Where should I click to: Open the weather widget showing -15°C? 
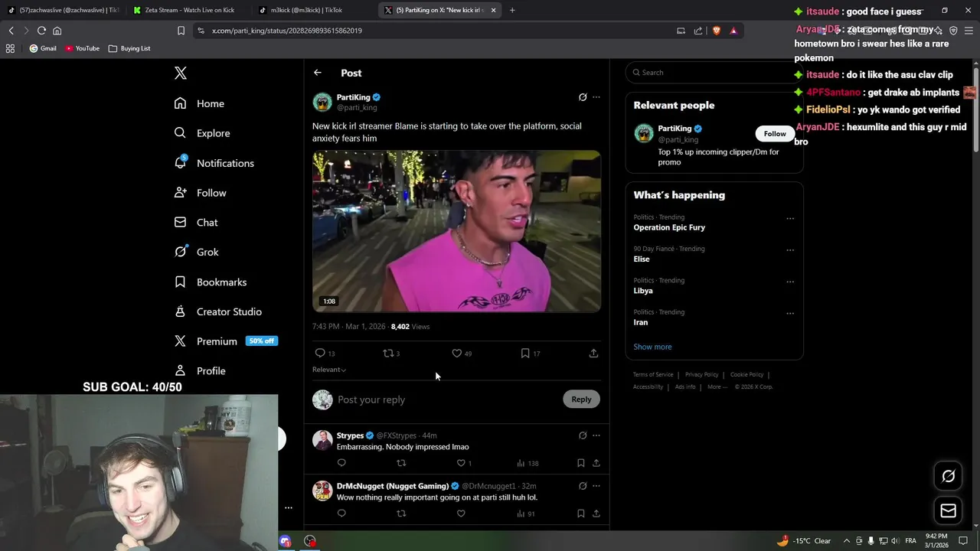803,541
